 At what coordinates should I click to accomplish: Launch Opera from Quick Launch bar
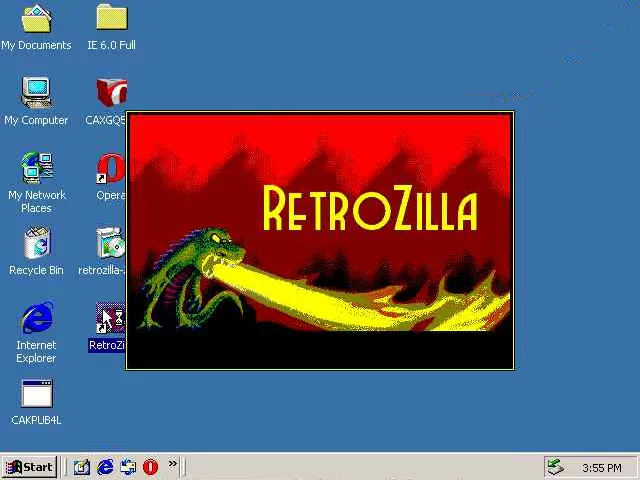pos(151,467)
